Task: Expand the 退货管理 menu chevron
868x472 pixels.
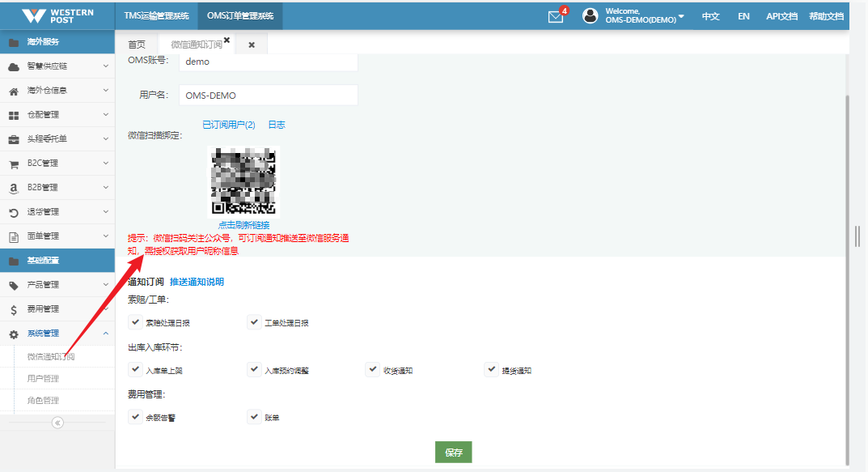Action: tap(106, 211)
